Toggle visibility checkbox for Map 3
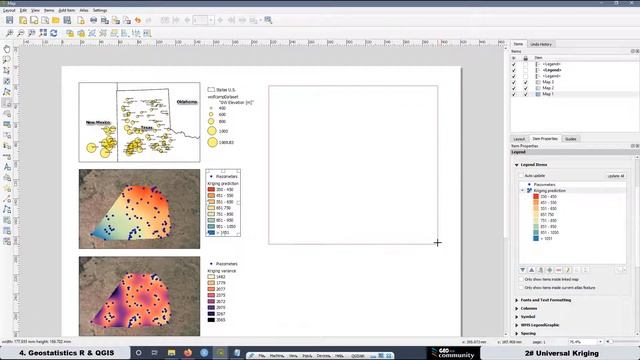 click(514, 82)
